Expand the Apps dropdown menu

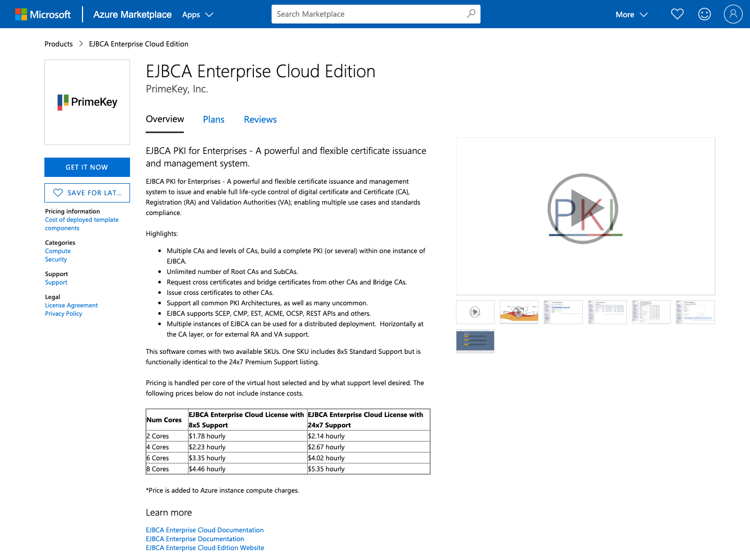(197, 15)
